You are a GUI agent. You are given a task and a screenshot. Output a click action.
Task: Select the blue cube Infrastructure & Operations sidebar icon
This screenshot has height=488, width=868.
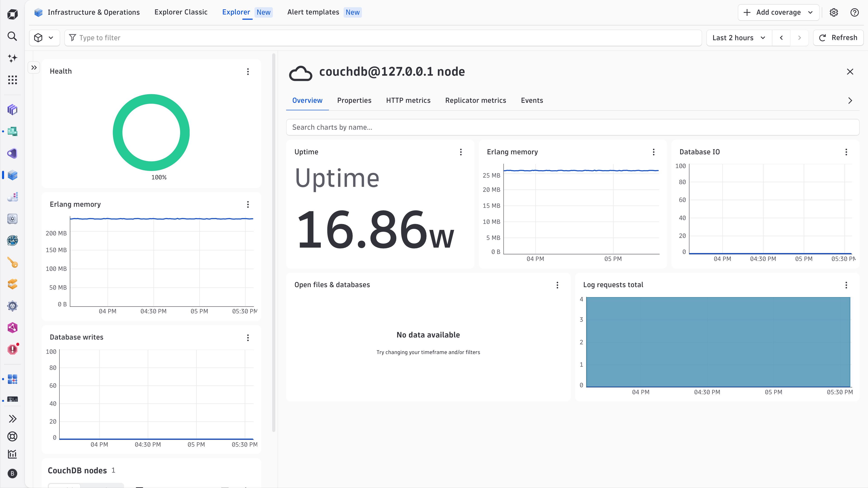(x=12, y=175)
